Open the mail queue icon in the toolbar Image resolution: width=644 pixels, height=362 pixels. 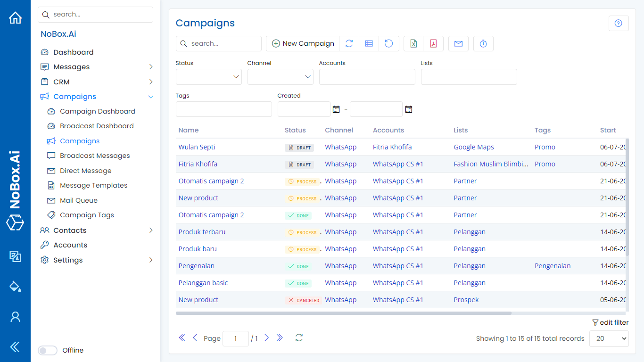(458, 43)
